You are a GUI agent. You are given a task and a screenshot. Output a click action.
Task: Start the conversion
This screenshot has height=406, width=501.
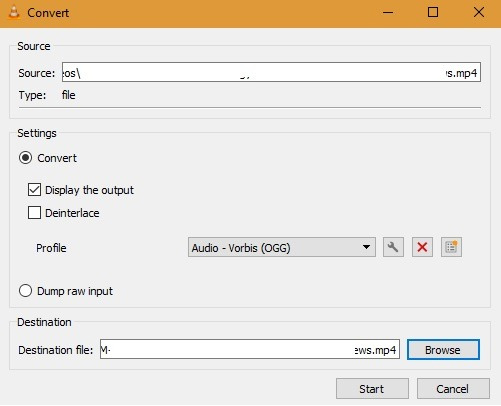click(x=372, y=389)
